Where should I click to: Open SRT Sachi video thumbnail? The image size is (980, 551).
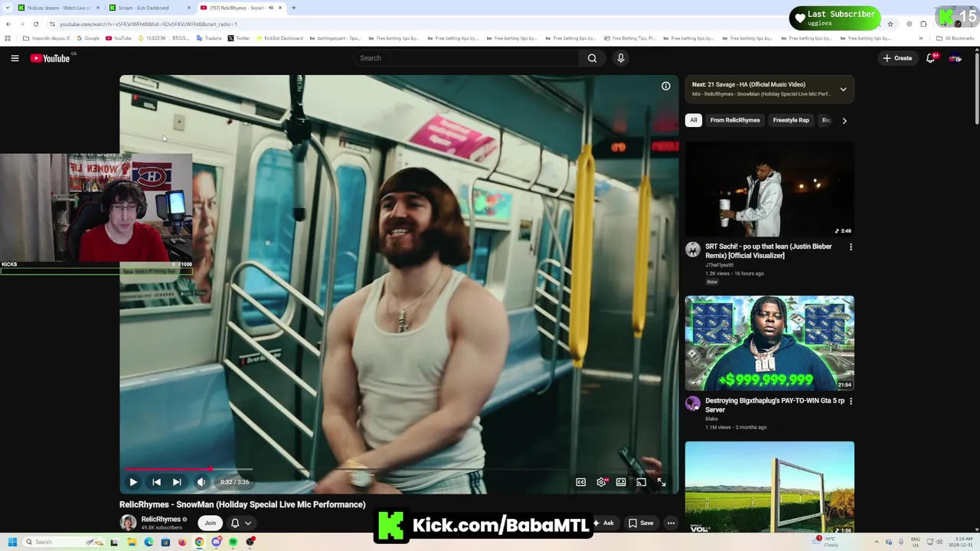(x=769, y=190)
